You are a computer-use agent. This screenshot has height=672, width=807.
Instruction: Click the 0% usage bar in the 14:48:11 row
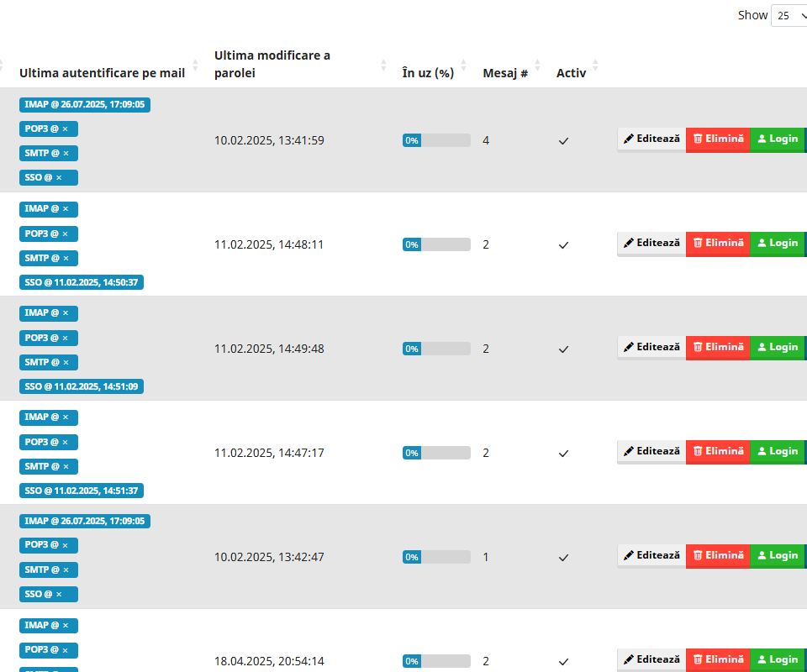pyautogui.click(x=436, y=244)
